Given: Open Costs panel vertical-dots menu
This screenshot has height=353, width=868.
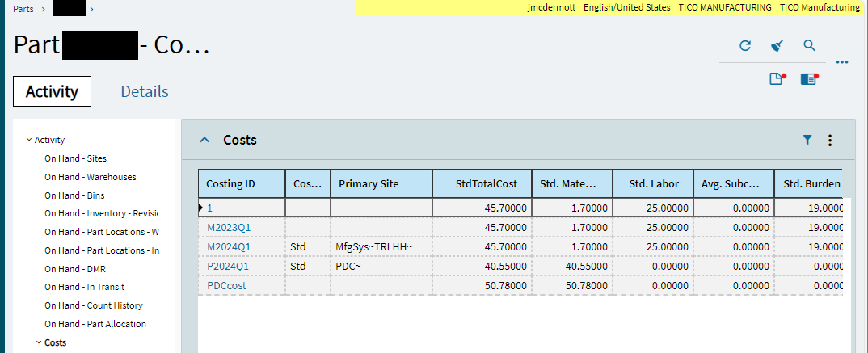Looking at the screenshot, I should pyautogui.click(x=830, y=141).
